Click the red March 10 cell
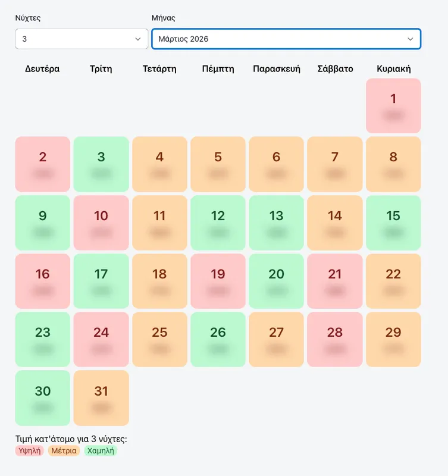 coord(101,223)
